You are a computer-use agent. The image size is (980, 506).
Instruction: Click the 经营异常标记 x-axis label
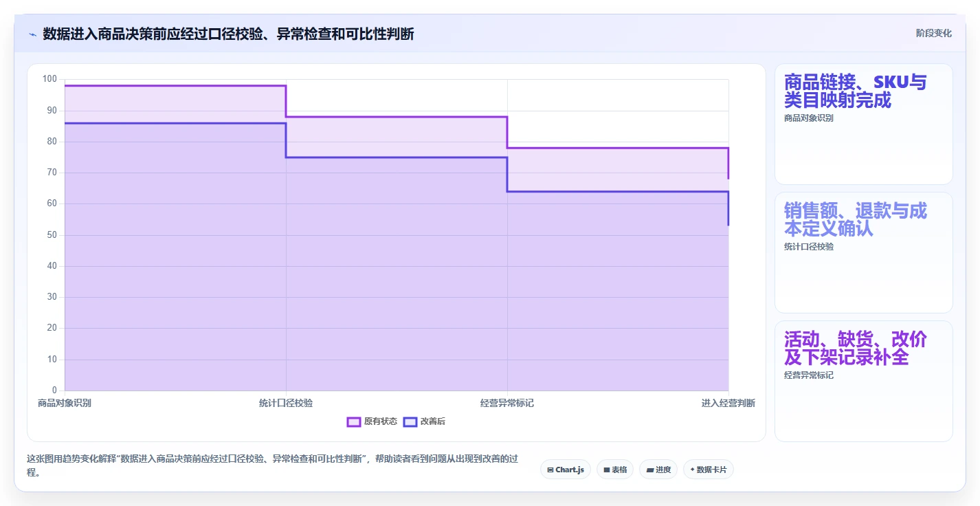click(x=507, y=403)
